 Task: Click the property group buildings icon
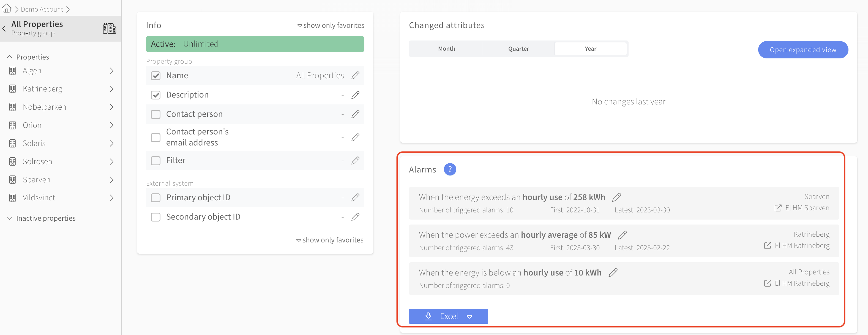tap(109, 29)
